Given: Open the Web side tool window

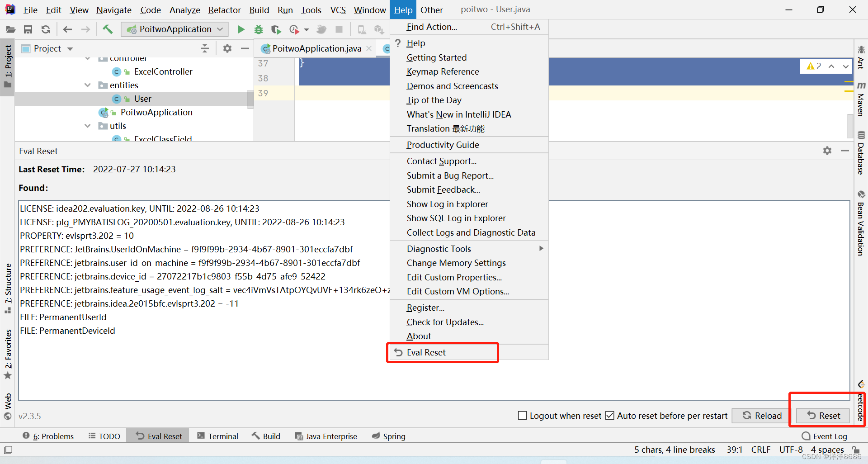Looking at the screenshot, I should (8, 406).
